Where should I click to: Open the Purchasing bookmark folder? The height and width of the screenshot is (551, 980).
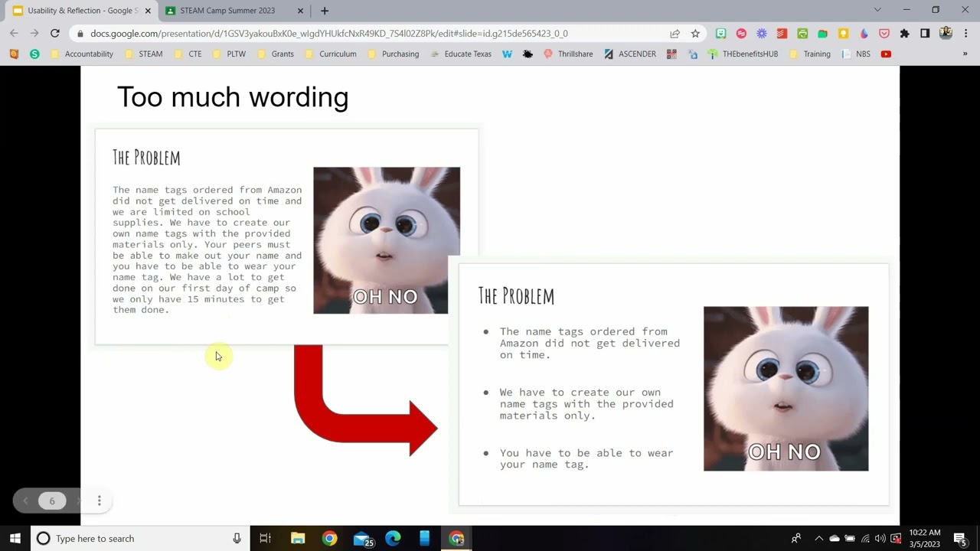394,54
